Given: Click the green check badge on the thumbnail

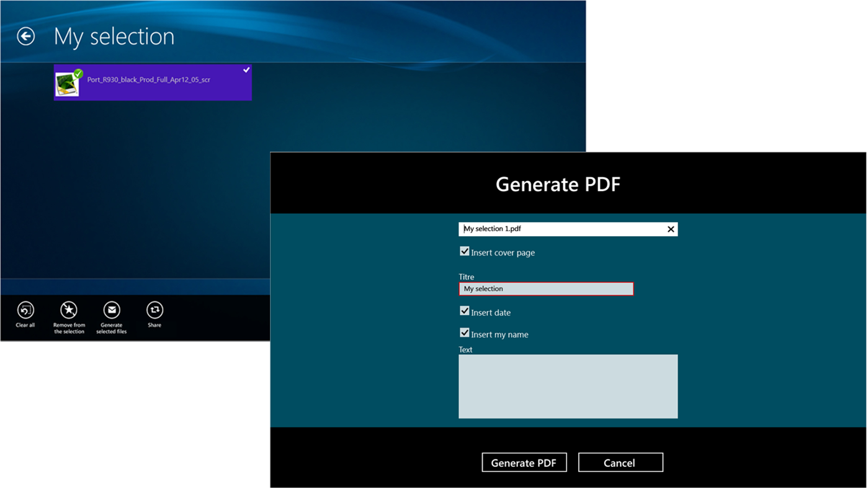Looking at the screenshot, I should pos(78,73).
